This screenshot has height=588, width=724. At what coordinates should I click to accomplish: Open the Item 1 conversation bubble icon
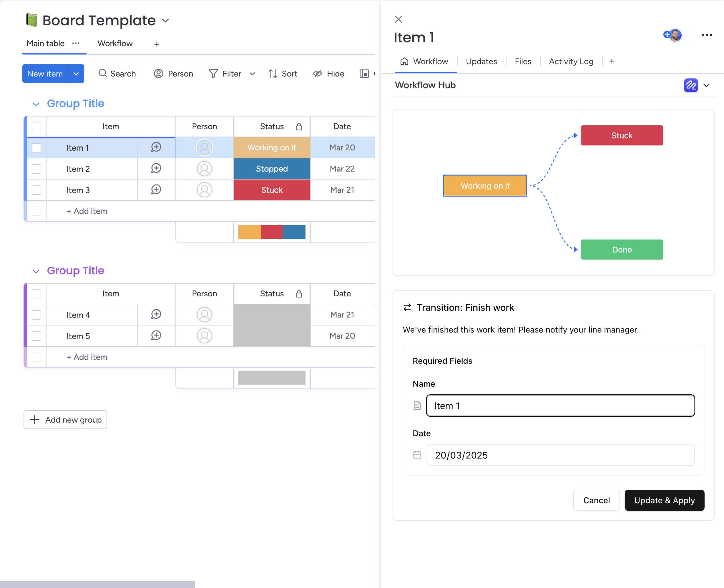click(x=156, y=147)
